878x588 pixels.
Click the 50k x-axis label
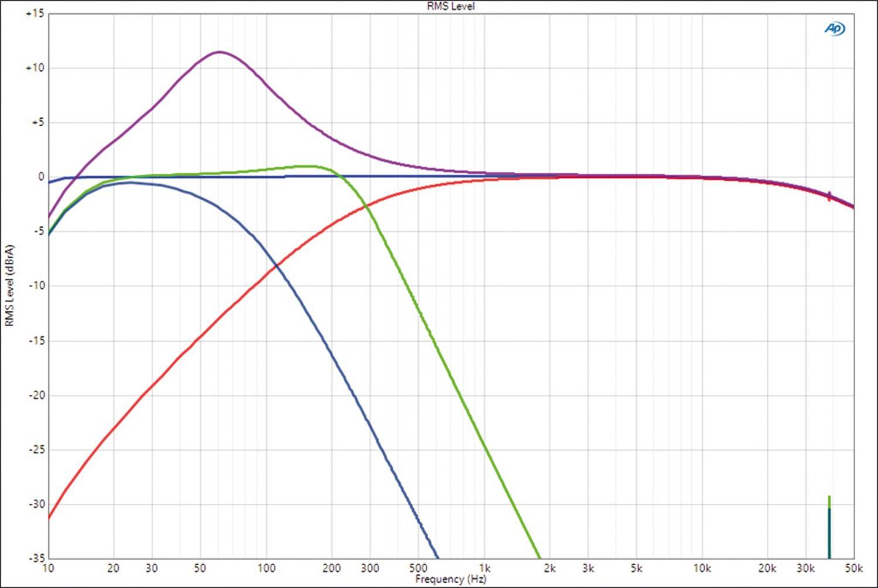tap(853, 568)
